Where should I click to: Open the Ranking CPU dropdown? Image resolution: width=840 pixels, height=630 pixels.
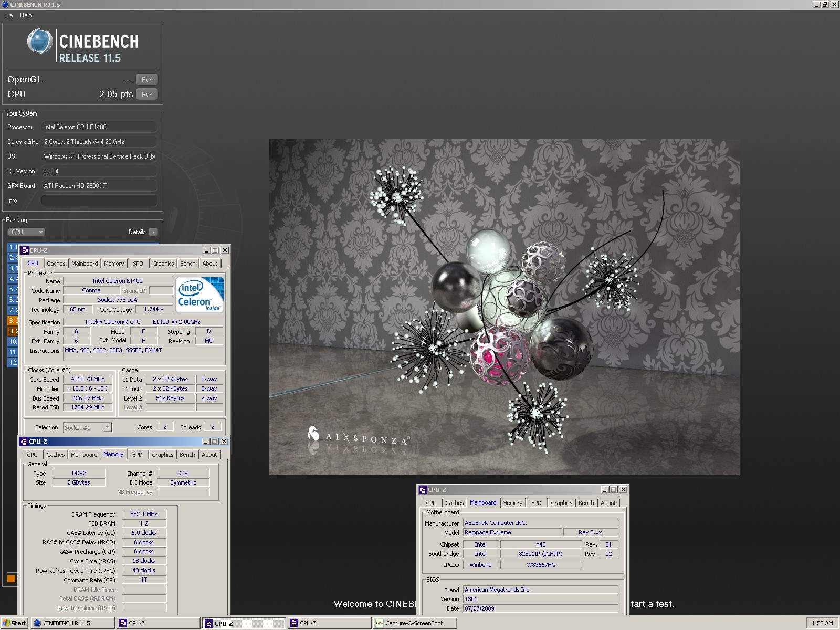pyautogui.click(x=26, y=232)
